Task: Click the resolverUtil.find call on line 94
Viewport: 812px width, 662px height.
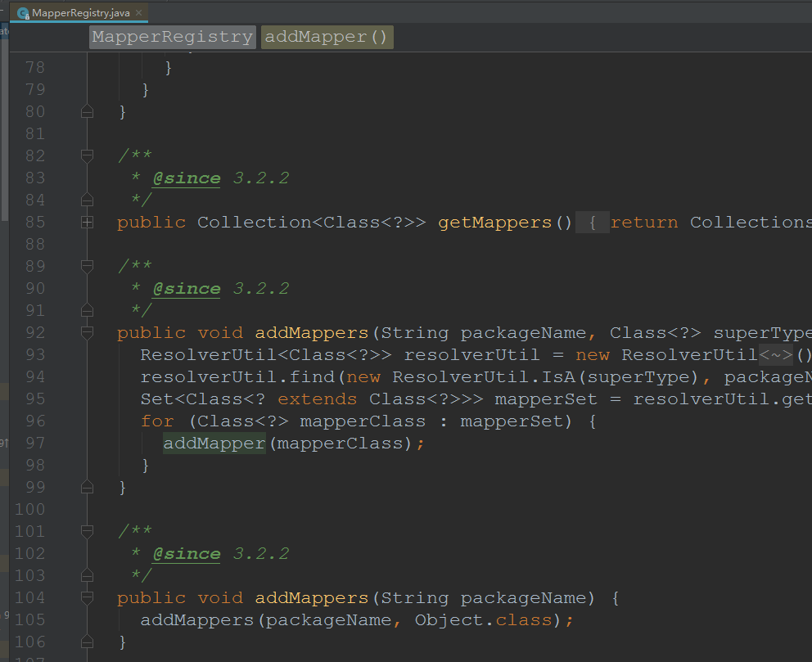Action: [x=237, y=376]
